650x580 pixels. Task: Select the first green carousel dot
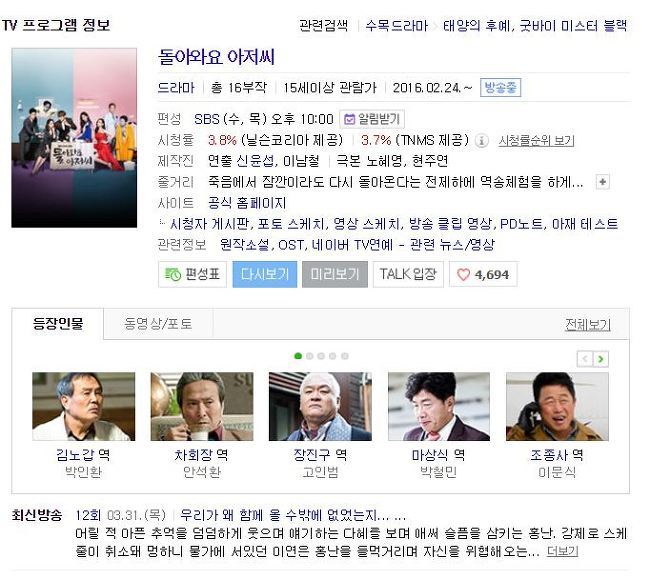click(298, 356)
